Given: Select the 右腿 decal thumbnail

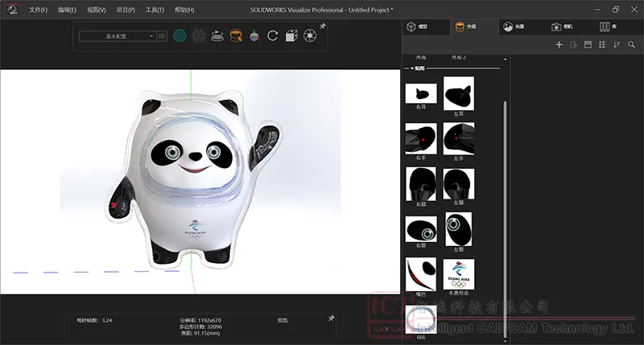Looking at the screenshot, I should pos(421,184).
